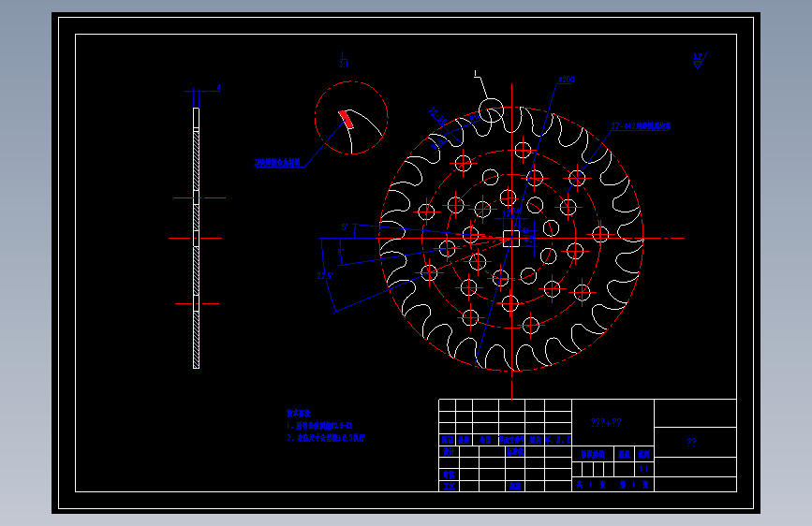Select the 3.2 surface roughness symbol
This screenshot has width=812, height=526.
(x=699, y=60)
